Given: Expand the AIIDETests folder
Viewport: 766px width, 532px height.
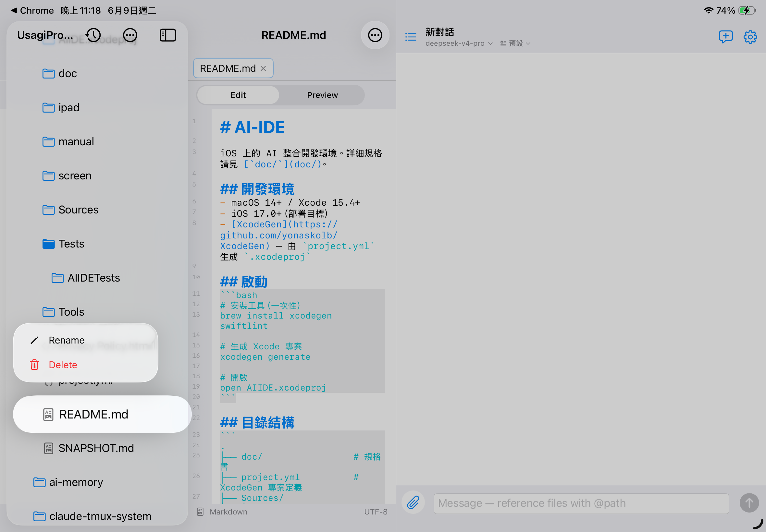Looking at the screenshot, I should (x=86, y=278).
